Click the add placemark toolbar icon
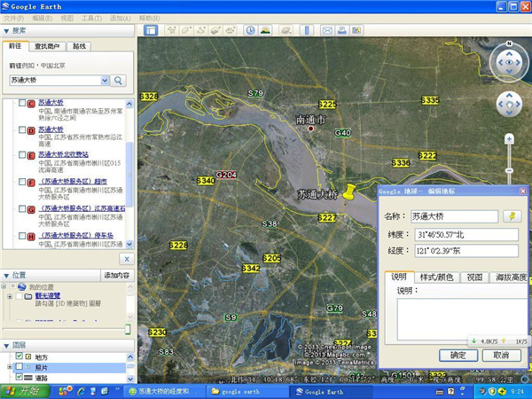The image size is (532, 399). click(171, 30)
